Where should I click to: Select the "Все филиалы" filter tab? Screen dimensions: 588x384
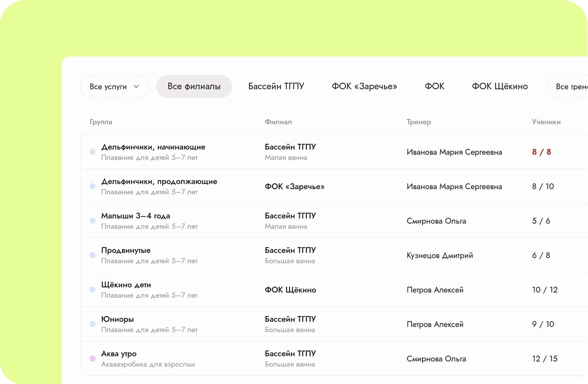point(194,86)
